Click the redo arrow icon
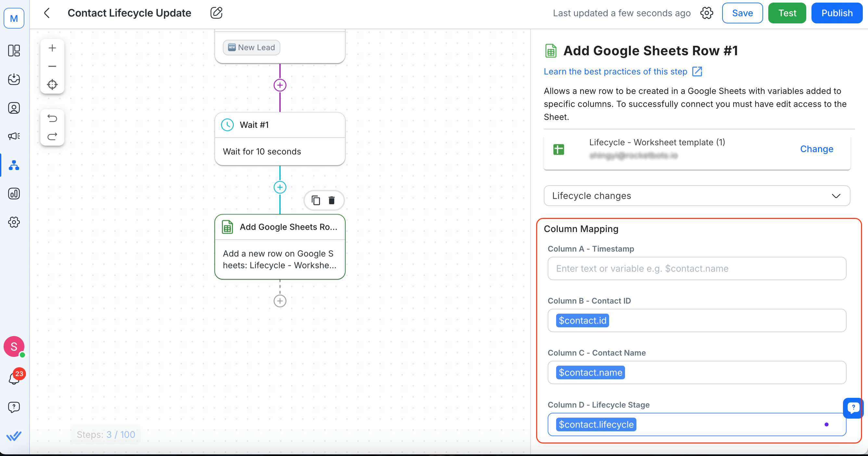The image size is (868, 456). click(x=52, y=137)
